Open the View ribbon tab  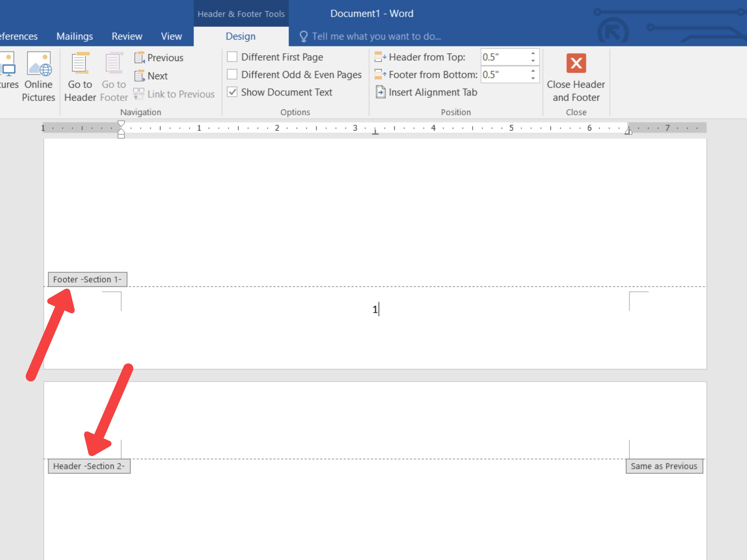click(x=171, y=36)
